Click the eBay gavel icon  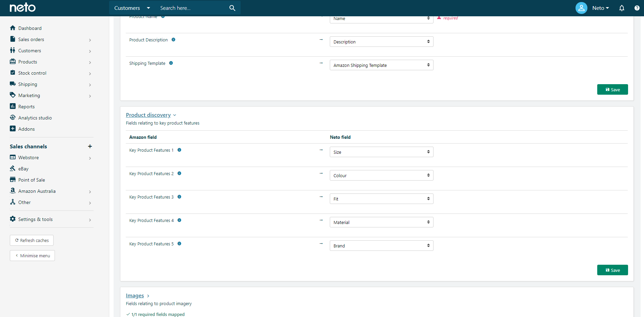(13, 168)
